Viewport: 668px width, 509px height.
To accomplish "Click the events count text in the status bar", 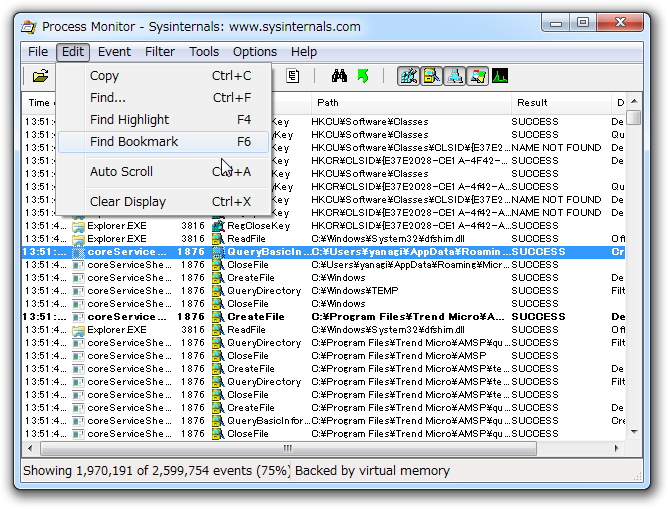I will tap(155, 471).
